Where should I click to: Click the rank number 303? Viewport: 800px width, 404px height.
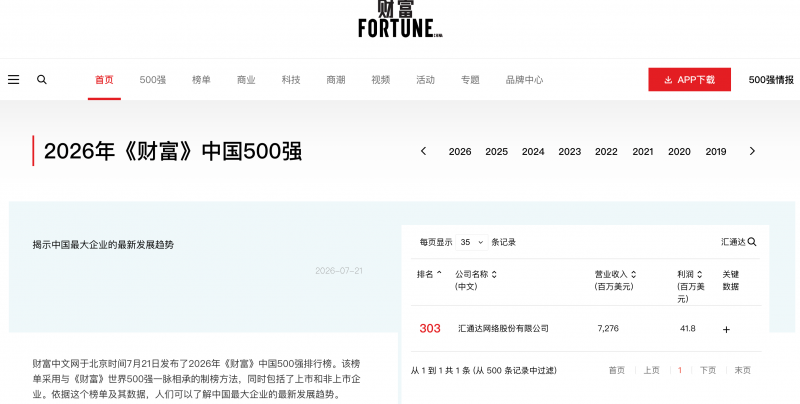(430, 329)
